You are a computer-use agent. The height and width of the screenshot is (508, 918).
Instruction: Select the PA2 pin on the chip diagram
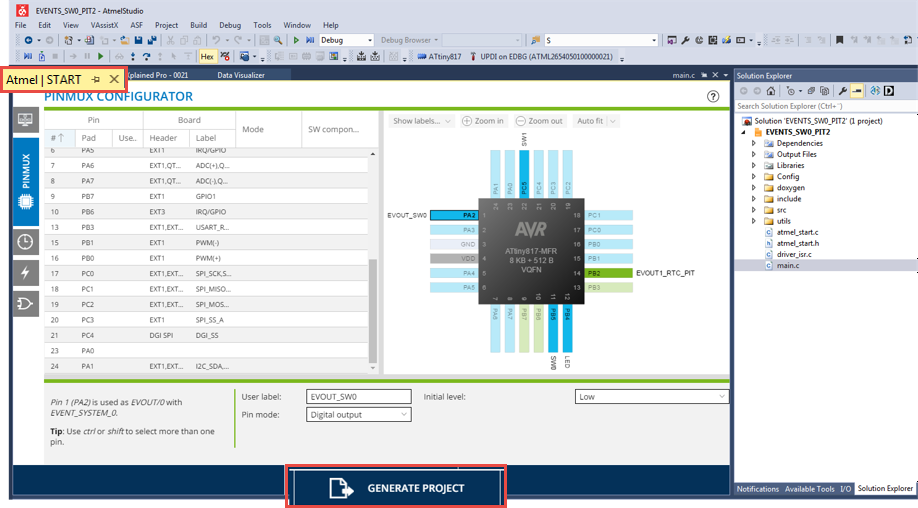(x=454, y=215)
